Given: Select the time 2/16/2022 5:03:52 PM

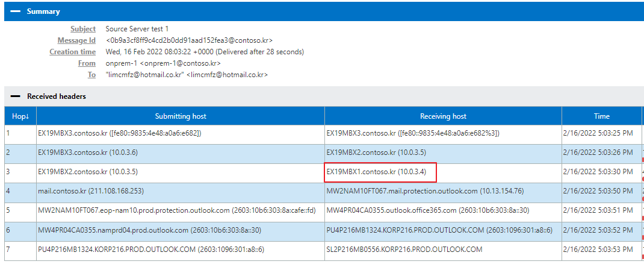Looking at the screenshot, I should point(599,230).
